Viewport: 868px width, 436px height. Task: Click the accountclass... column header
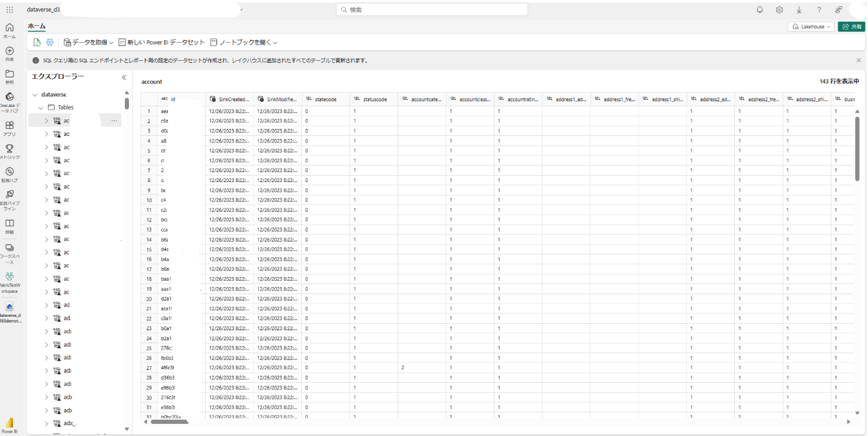pyautogui.click(x=470, y=99)
